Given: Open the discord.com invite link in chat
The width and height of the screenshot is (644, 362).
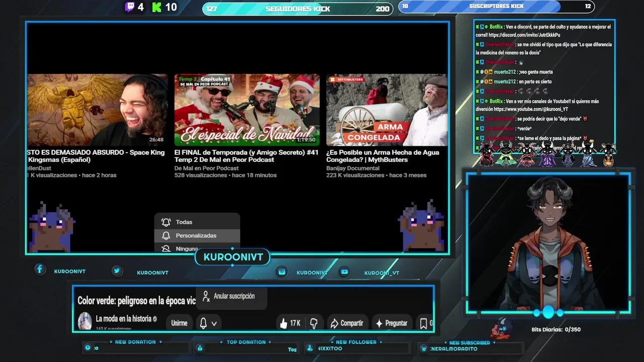Looking at the screenshot, I should point(524,35).
